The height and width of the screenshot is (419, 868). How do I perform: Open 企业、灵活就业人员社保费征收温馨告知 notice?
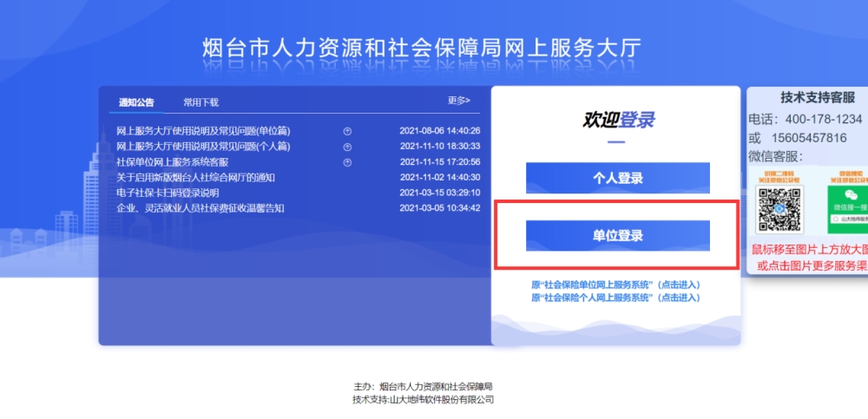[x=200, y=209]
